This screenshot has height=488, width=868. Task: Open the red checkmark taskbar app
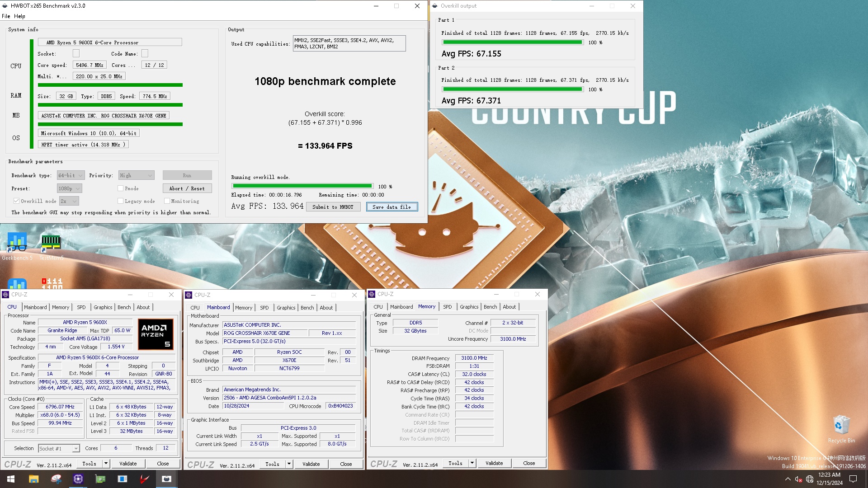tap(144, 479)
